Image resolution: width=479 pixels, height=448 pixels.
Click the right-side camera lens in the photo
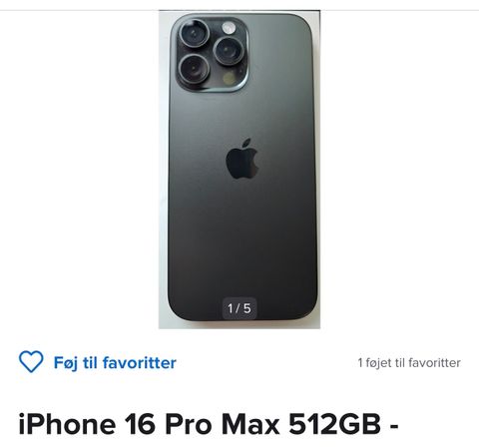click(x=229, y=51)
